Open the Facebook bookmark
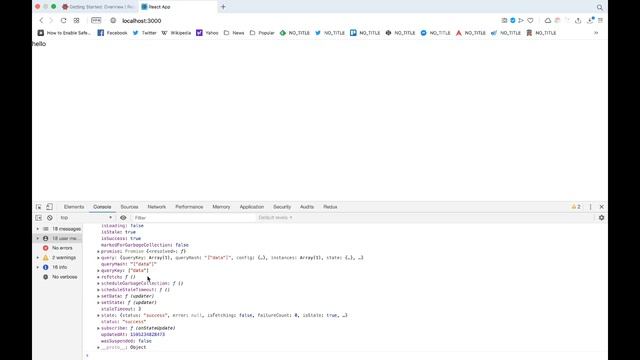 pyautogui.click(x=112, y=33)
